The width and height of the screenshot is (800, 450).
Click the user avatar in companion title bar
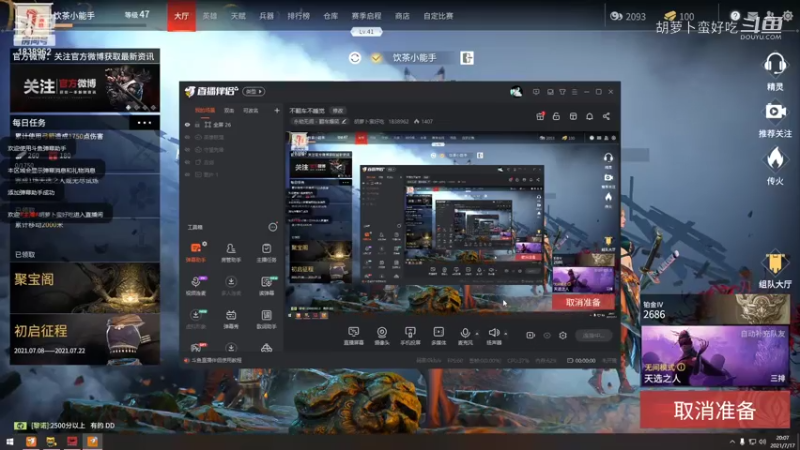(516, 92)
